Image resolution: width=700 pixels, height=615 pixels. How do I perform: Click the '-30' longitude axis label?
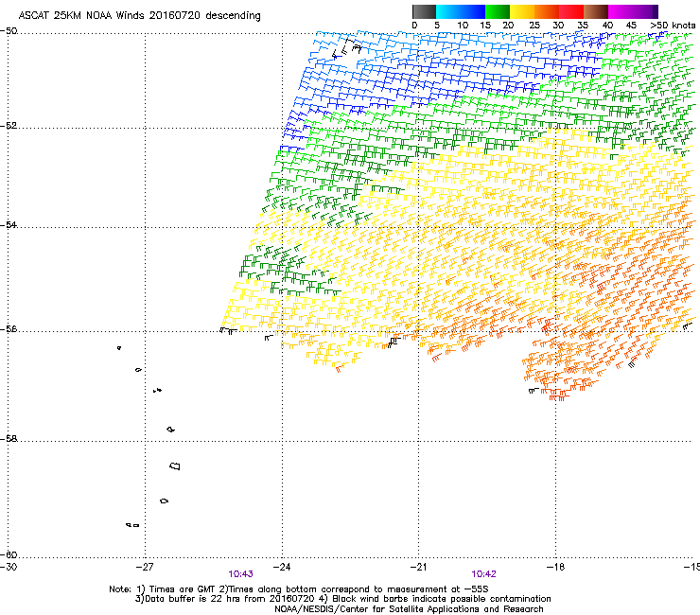[x=9, y=567]
